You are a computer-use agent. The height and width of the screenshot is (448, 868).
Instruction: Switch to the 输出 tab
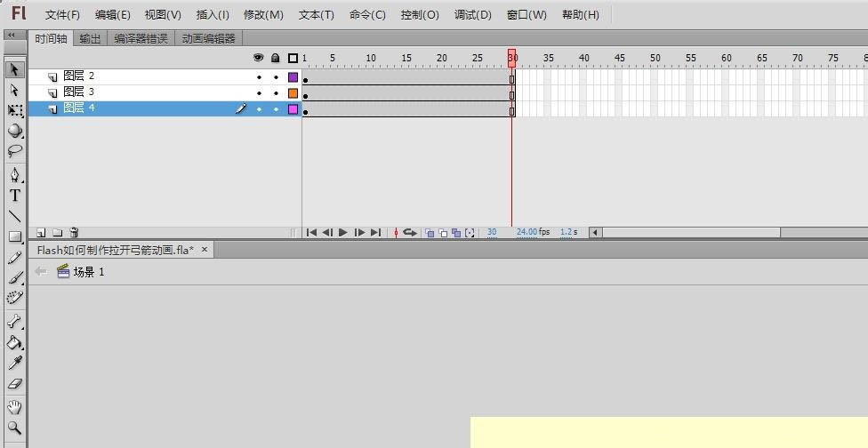click(90, 39)
